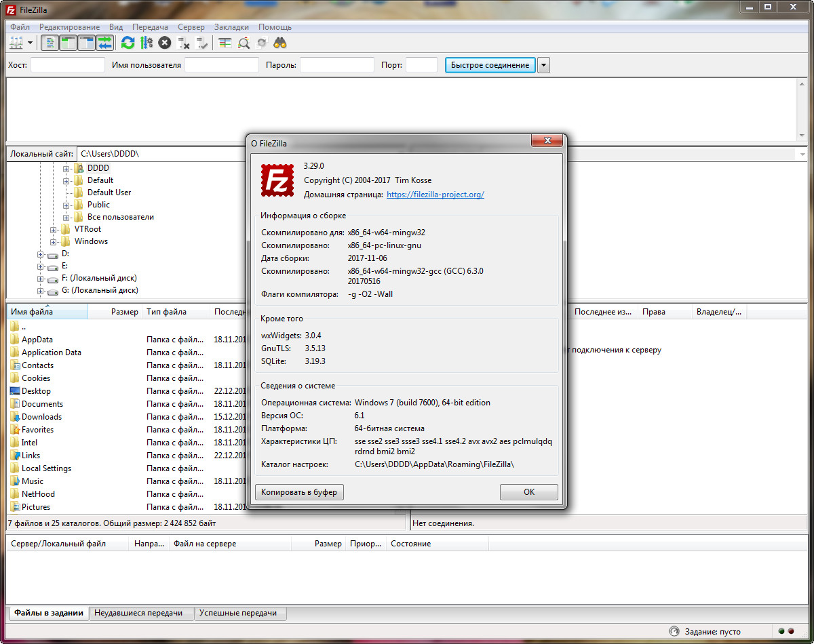Cancel current operation icon
Screen dimensions: 814x644
point(165,43)
